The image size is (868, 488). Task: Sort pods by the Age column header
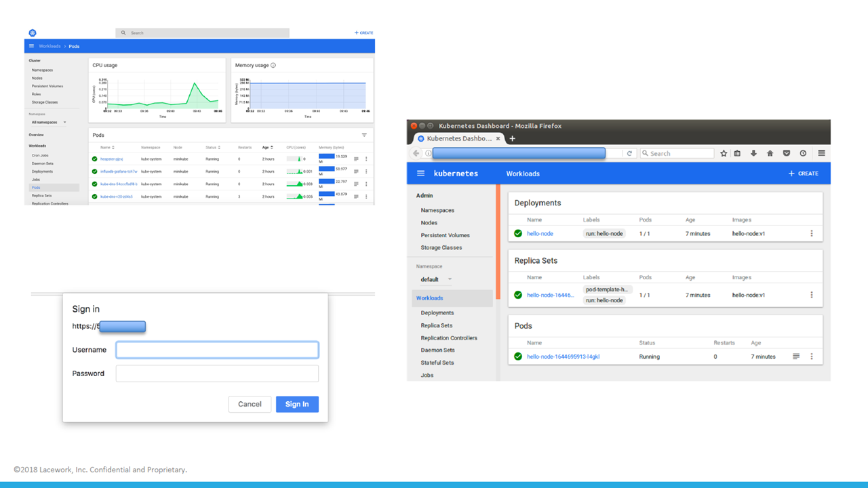coord(268,147)
